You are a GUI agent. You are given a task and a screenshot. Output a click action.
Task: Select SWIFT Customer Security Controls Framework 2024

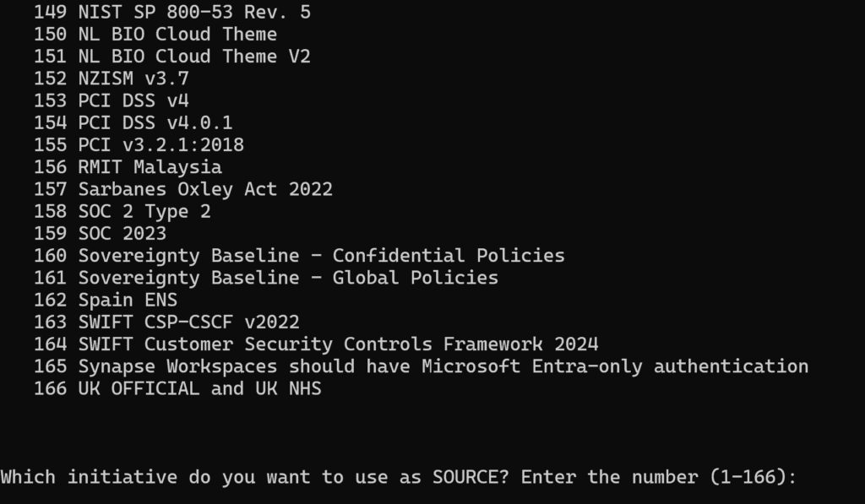338,344
